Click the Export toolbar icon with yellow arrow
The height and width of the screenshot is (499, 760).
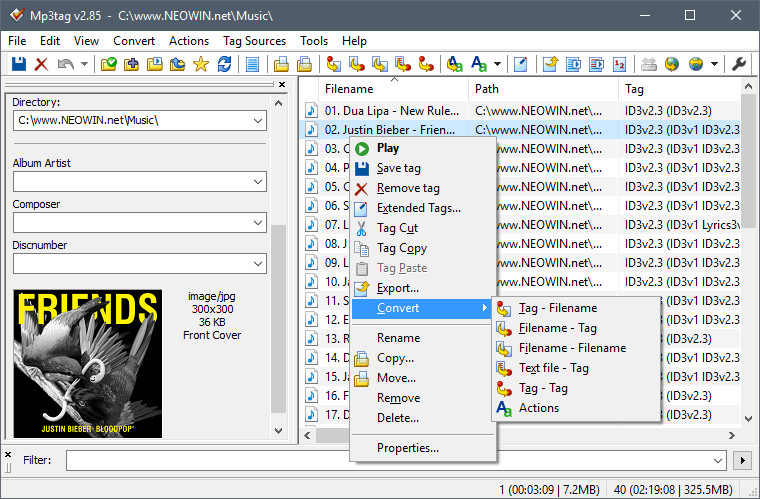[551, 64]
